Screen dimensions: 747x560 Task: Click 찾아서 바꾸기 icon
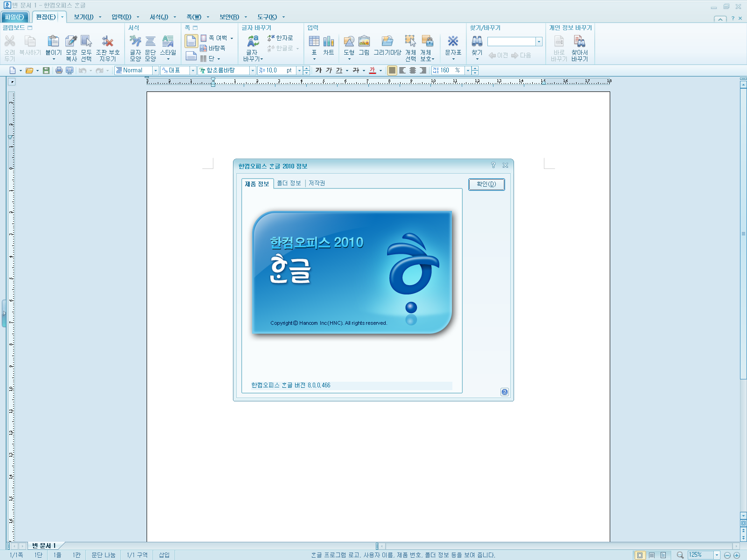point(579,42)
